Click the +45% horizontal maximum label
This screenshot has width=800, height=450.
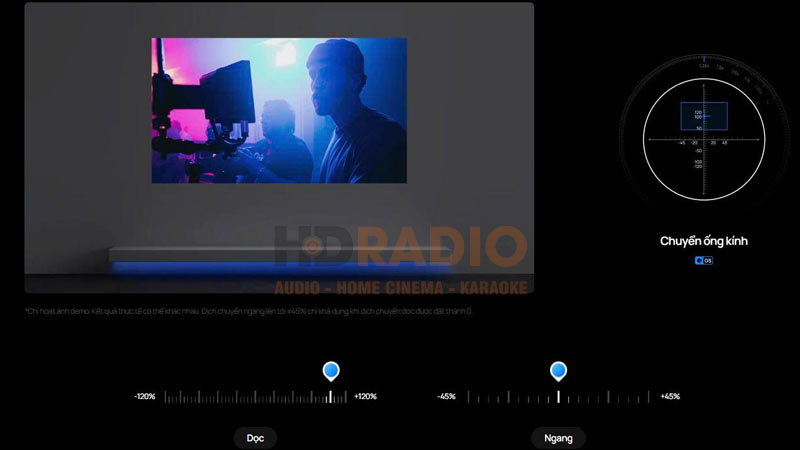[669, 397]
